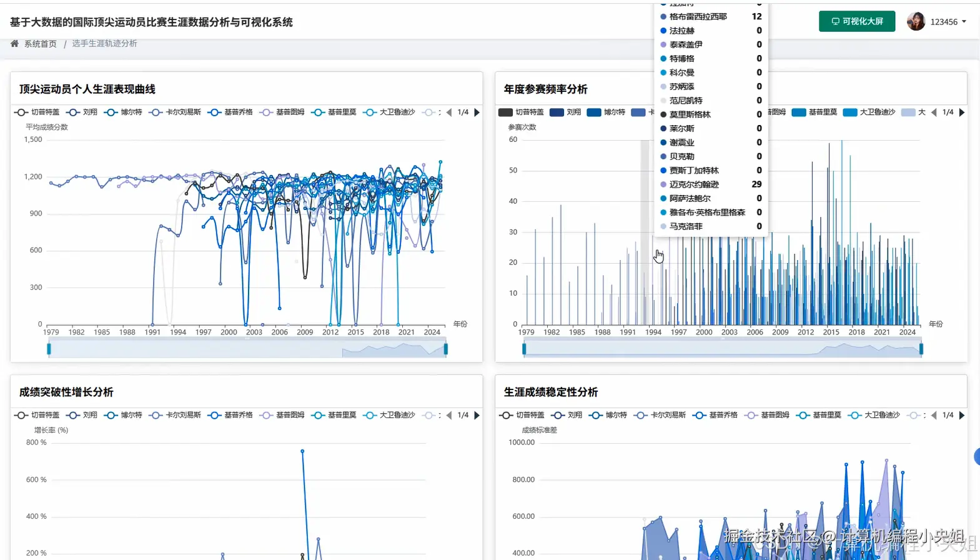Toggle 基普里莫 bars in 年度参赛频率分析 legend
Image resolution: width=980 pixels, height=560 pixels.
(x=814, y=112)
